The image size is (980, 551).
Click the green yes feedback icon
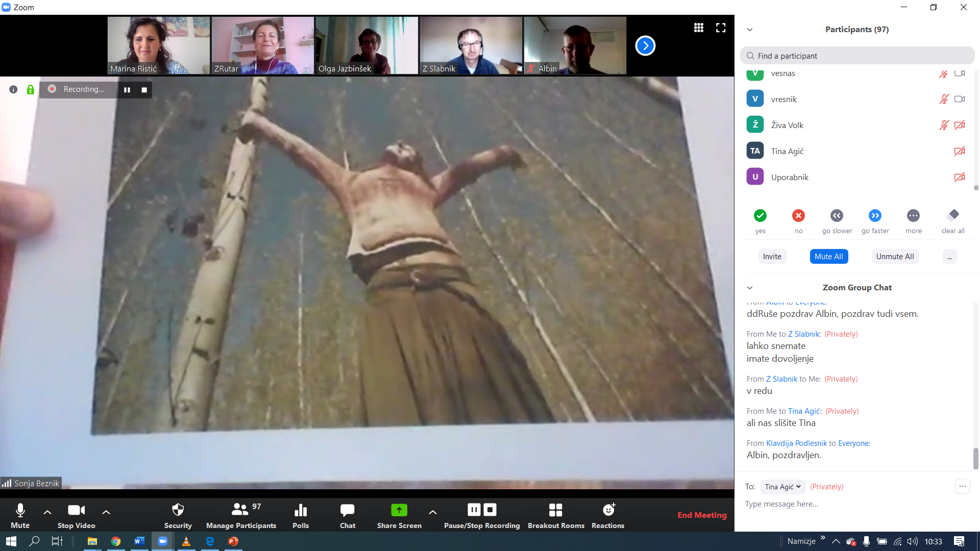(x=760, y=216)
